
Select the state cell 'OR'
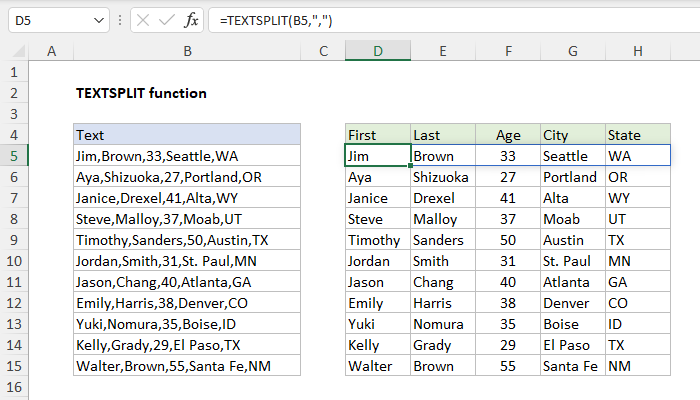point(638,177)
